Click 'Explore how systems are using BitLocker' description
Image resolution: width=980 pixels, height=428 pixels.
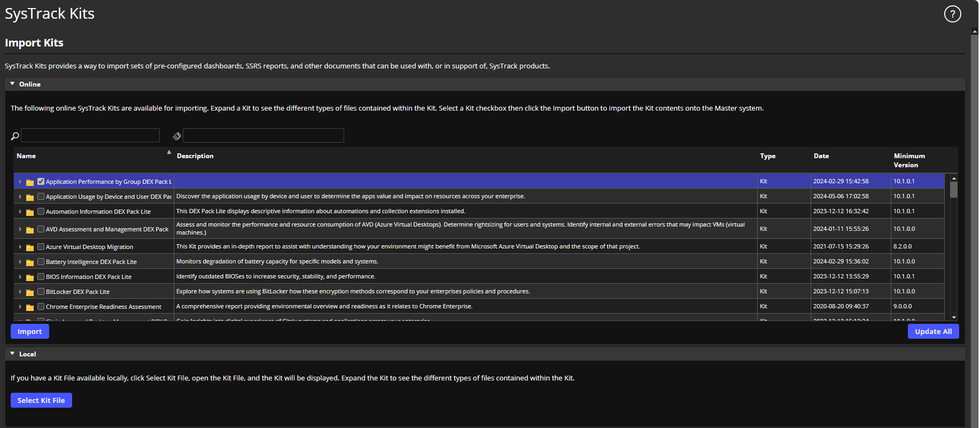pos(353,291)
